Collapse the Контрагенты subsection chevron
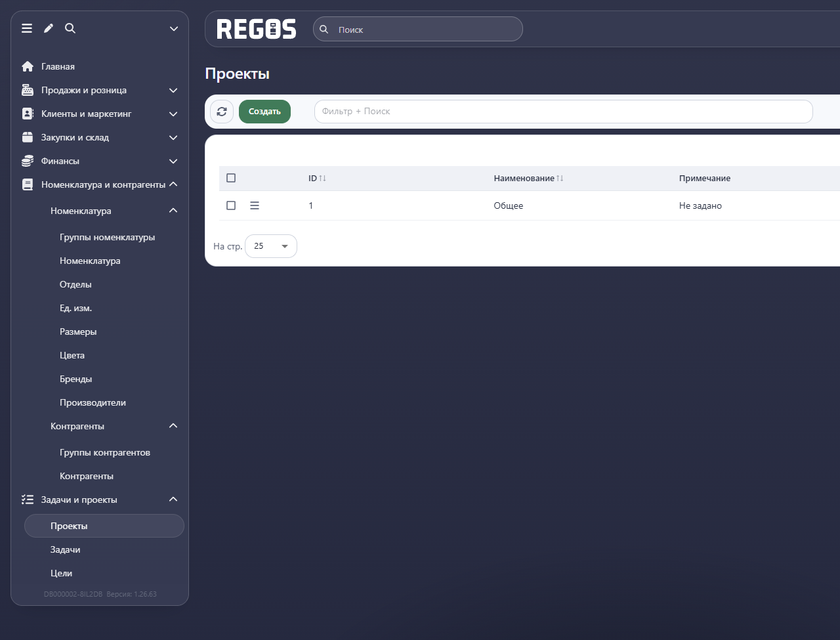 coord(173,426)
